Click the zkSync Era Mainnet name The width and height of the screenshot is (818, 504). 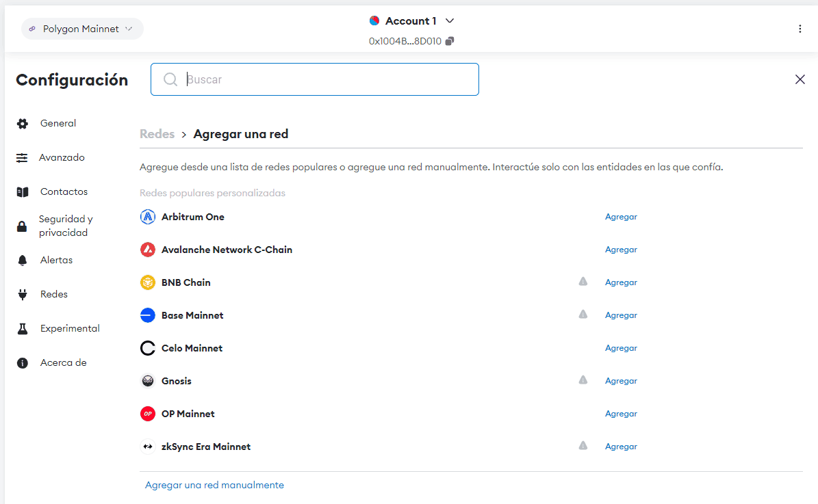coord(206,447)
